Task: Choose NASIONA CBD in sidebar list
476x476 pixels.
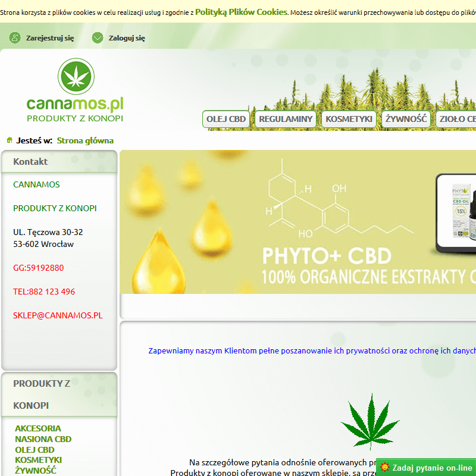Action: (43, 439)
